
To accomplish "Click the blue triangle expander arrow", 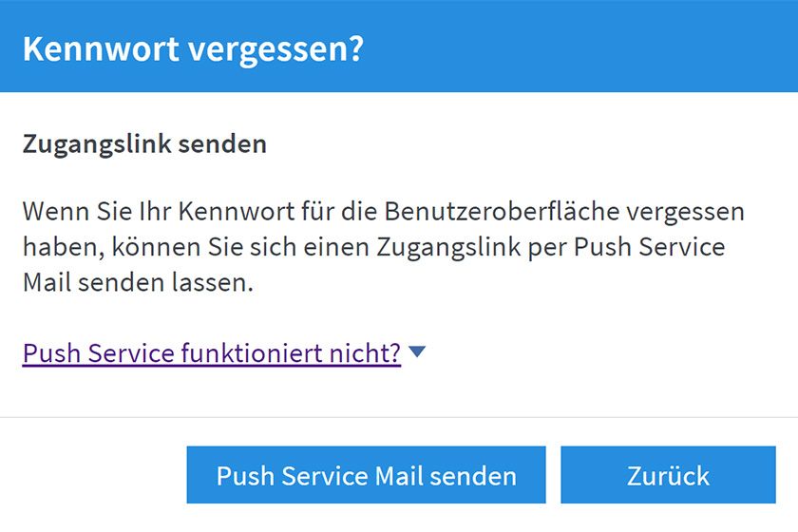I will pyautogui.click(x=416, y=352).
